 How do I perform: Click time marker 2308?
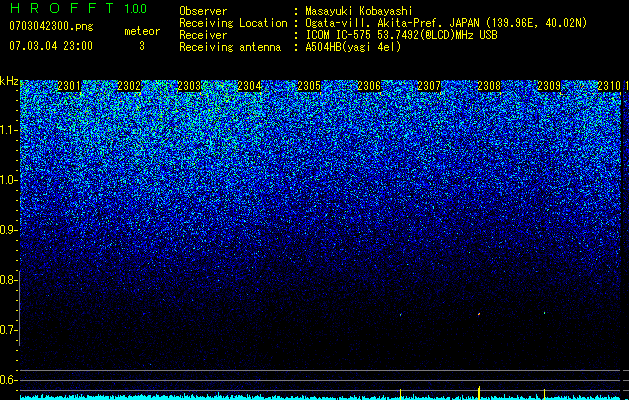tap(489, 86)
